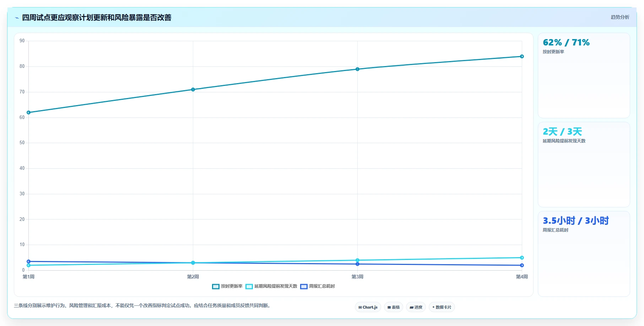Click the 按时更新率 data point at 第1周

point(29,113)
